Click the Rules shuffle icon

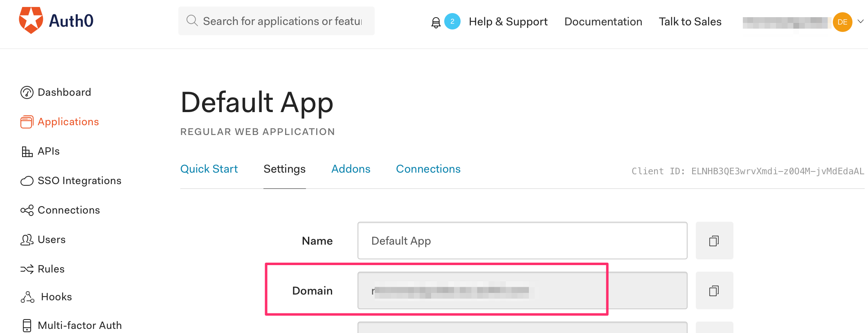[27, 269]
